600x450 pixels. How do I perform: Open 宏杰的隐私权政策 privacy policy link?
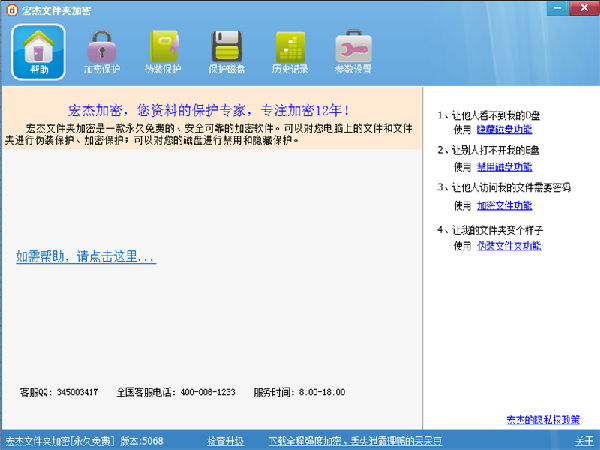(542, 419)
